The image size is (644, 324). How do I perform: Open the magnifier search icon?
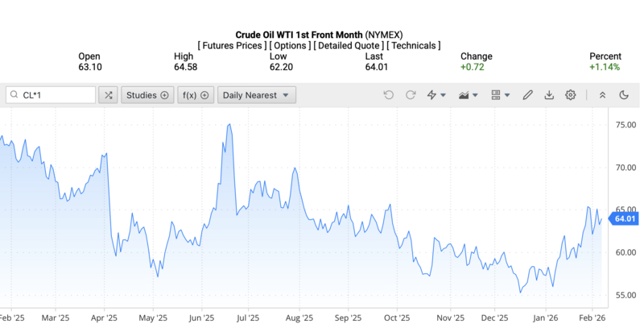coord(14,95)
